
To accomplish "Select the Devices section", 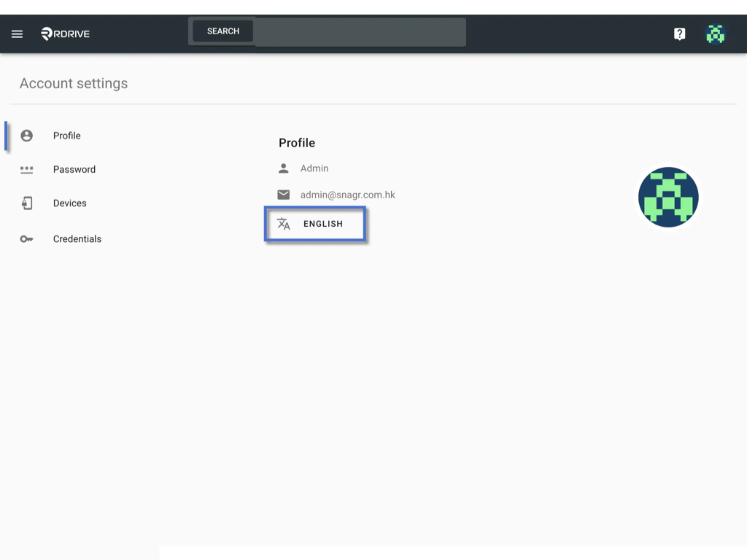I will (x=69, y=203).
